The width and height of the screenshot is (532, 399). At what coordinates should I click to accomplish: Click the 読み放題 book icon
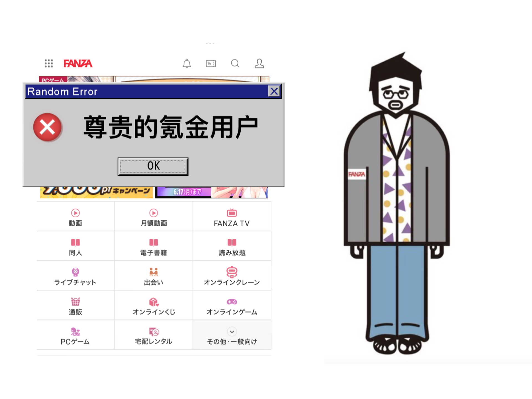pyautogui.click(x=232, y=242)
